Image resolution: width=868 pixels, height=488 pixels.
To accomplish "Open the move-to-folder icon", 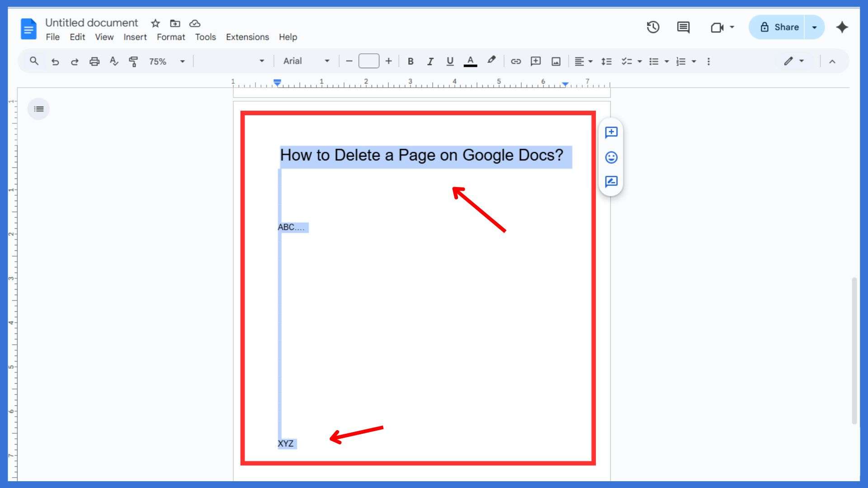I will (175, 23).
